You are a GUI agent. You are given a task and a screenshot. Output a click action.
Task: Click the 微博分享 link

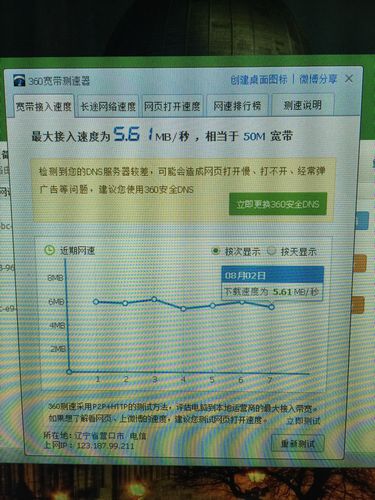[318, 79]
